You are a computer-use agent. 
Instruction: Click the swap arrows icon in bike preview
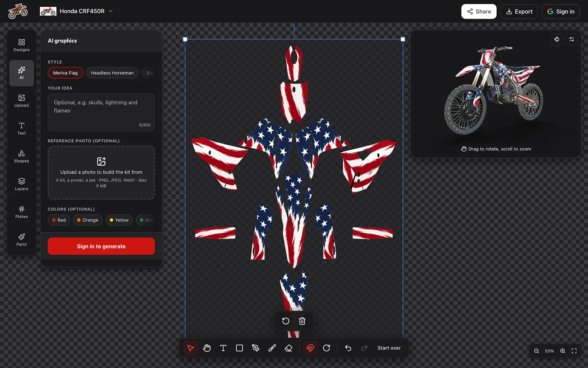(571, 39)
